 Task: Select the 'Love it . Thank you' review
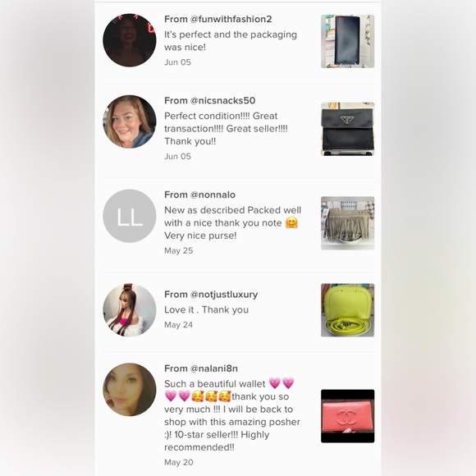207,309
